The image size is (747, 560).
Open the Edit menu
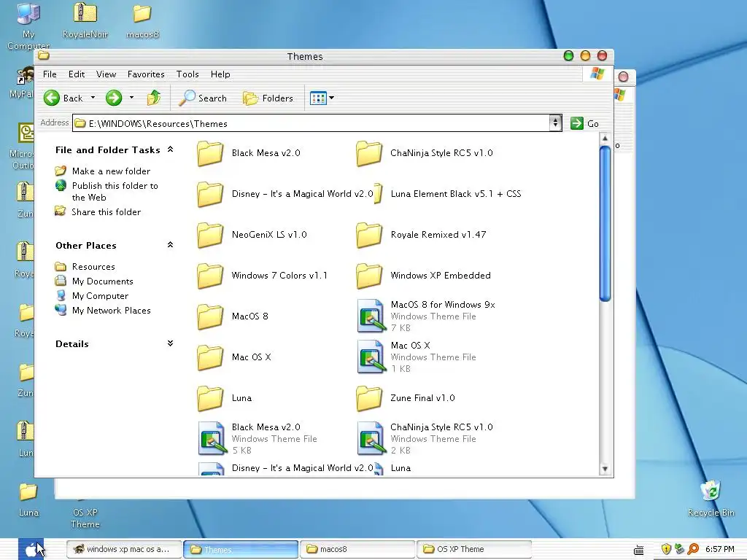click(x=76, y=74)
